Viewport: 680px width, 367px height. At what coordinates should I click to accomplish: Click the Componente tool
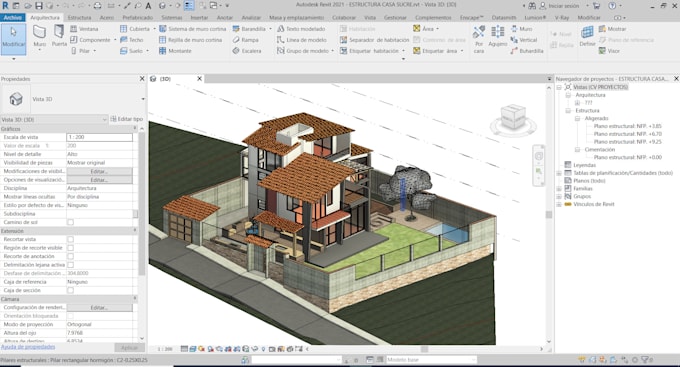point(91,40)
